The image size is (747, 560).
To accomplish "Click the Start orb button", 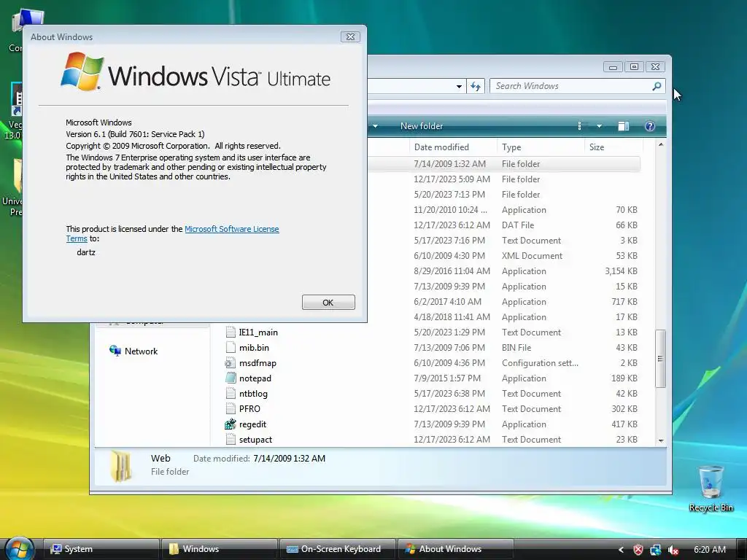I will tap(19, 548).
